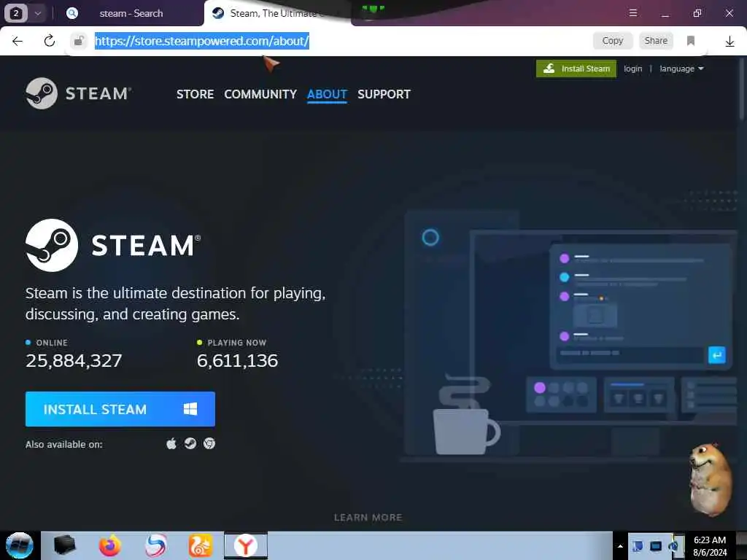Click the Copy button in address bar
Viewport: 747px width, 560px height.
coord(613,41)
